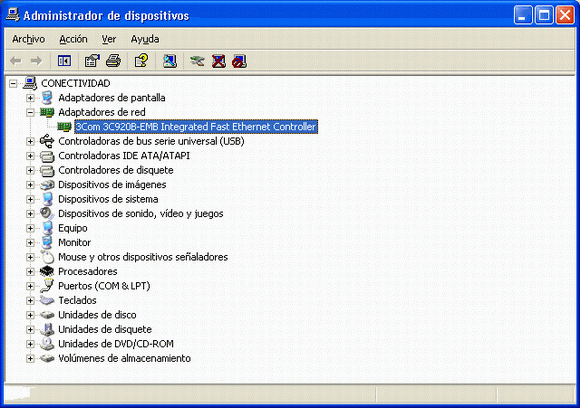580x408 pixels.
Task: Open the Archivo menu
Action: [x=28, y=39]
